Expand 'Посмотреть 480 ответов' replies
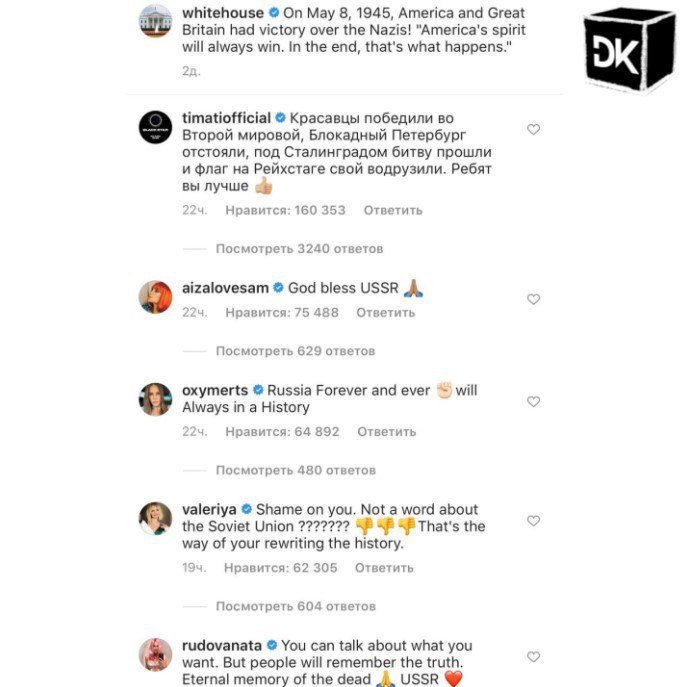 click(296, 470)
